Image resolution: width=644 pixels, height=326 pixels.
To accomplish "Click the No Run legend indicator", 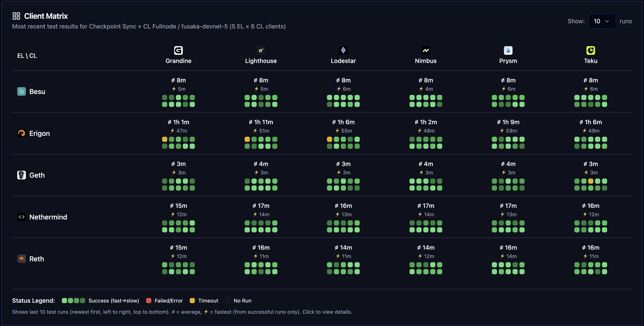I will (x=227, y=301).
